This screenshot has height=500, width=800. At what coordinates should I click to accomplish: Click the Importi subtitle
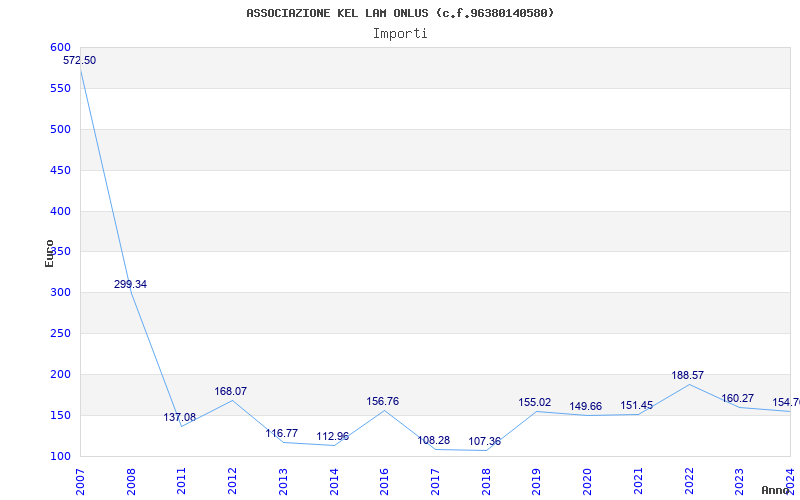pos(400,33)
